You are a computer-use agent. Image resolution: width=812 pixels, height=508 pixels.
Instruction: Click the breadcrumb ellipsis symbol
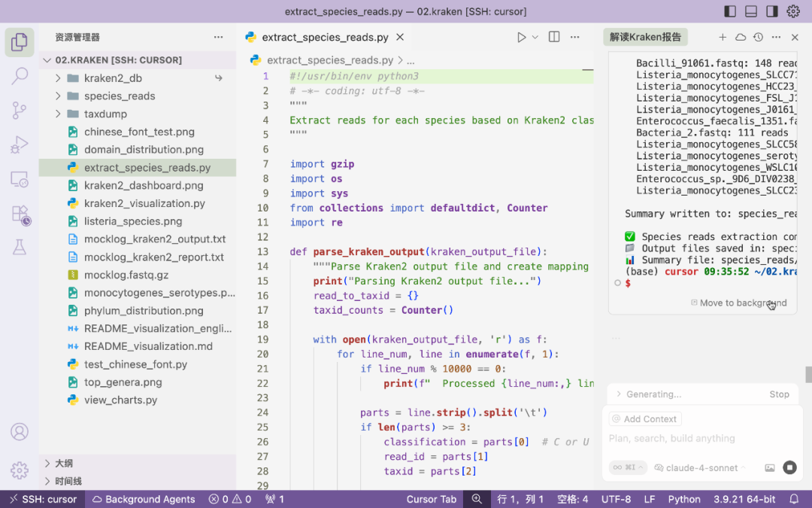click(x=411, y=61)
